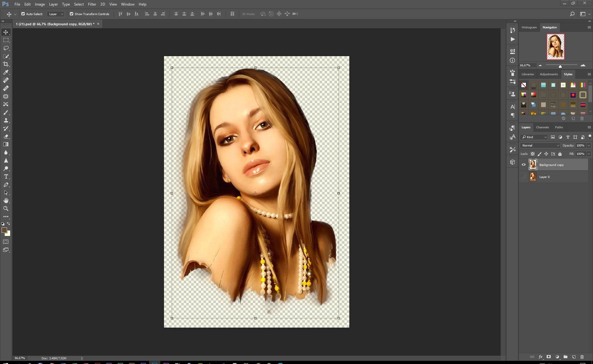593x364 pixels.
Task: Toggle lock image pixels
Action: (x=539, y=154)
